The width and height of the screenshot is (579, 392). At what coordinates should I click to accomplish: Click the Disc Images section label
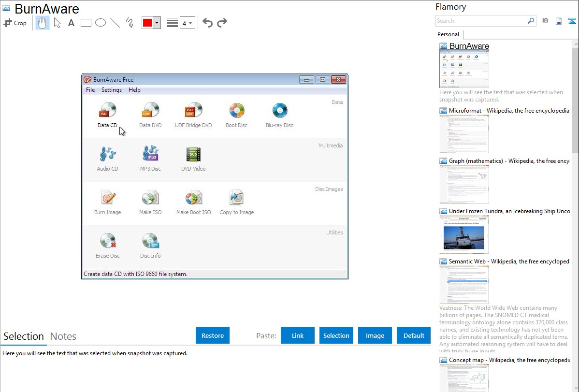(x=329, y=189)
